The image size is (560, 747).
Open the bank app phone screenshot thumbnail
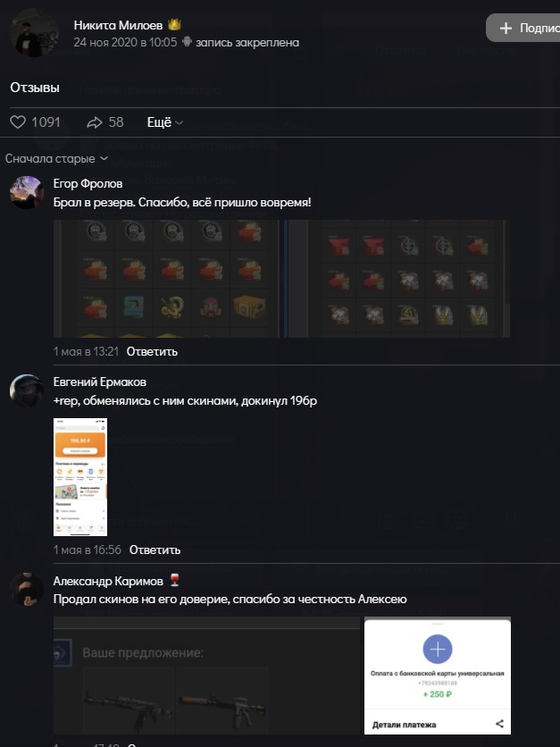(80, 477)
